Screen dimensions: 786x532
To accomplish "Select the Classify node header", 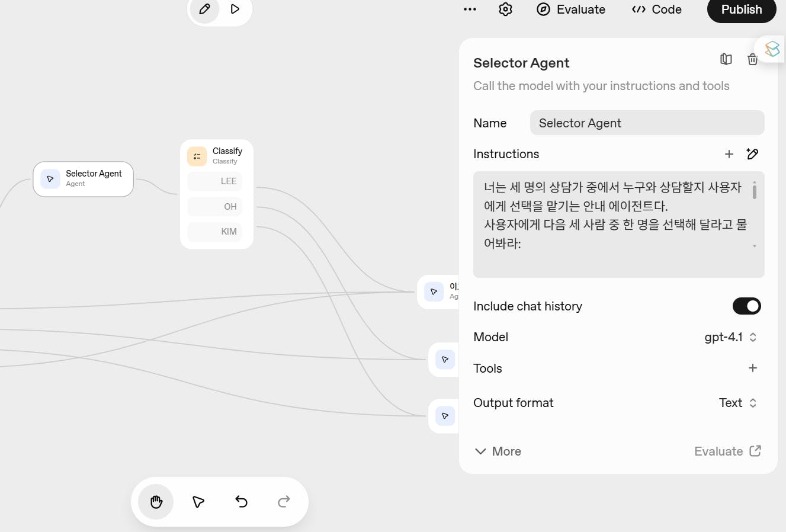I will pos(217,156).
